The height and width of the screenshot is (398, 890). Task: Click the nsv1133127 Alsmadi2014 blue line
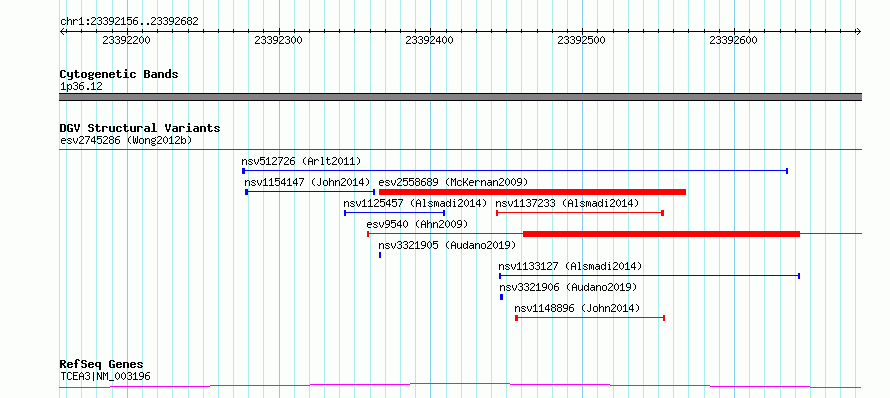649,276
